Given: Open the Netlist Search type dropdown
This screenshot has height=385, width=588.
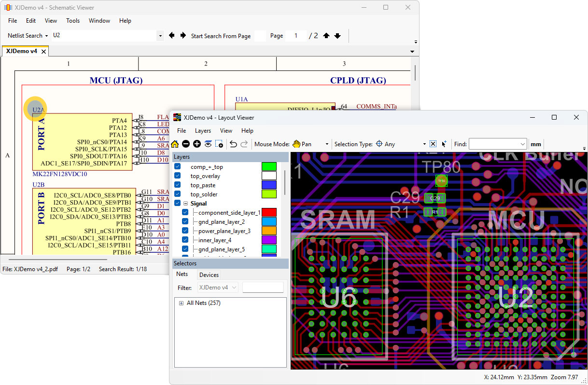Looking at the screenshot, I should click(x=46, y=36).
